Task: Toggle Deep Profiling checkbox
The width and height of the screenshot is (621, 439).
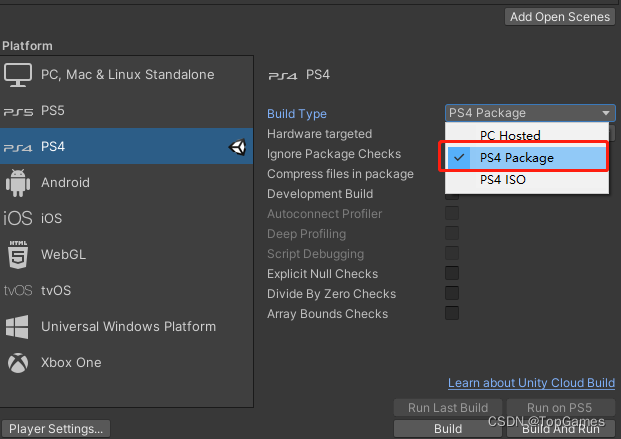Action: tap(452, 233)
